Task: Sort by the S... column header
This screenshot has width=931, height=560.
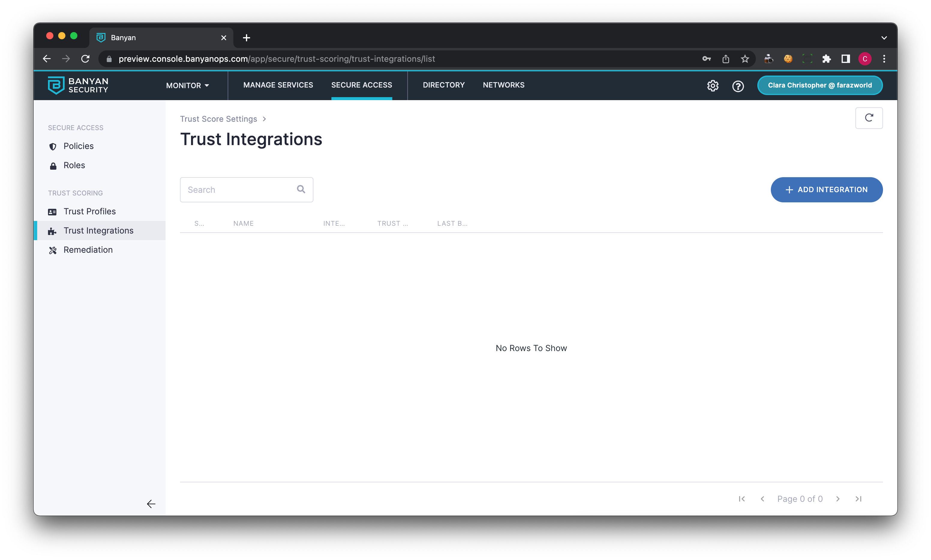Action: click(x=199, y=223)
